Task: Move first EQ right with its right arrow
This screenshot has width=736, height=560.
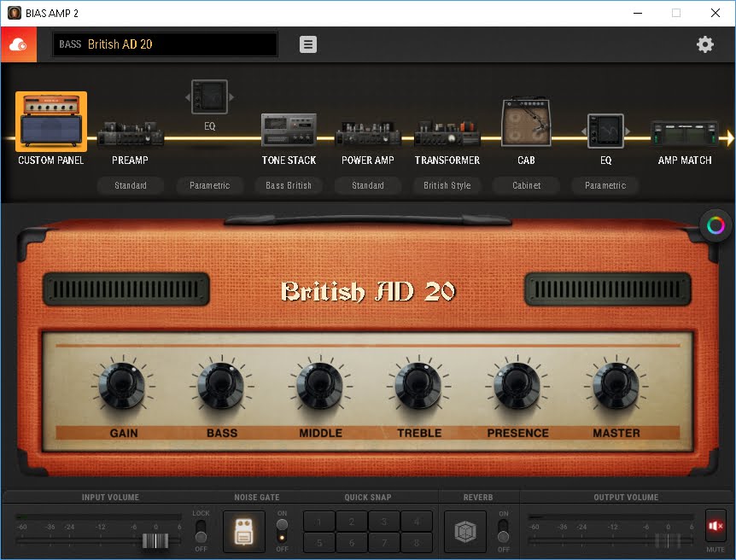Action: click(231, 97)
